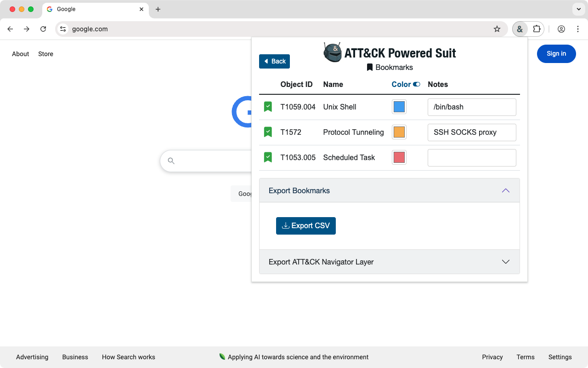Expand the Export ATT&CK Navigator Layer section
The width and height of the screenshot is (588, 368).
point(390,262)
